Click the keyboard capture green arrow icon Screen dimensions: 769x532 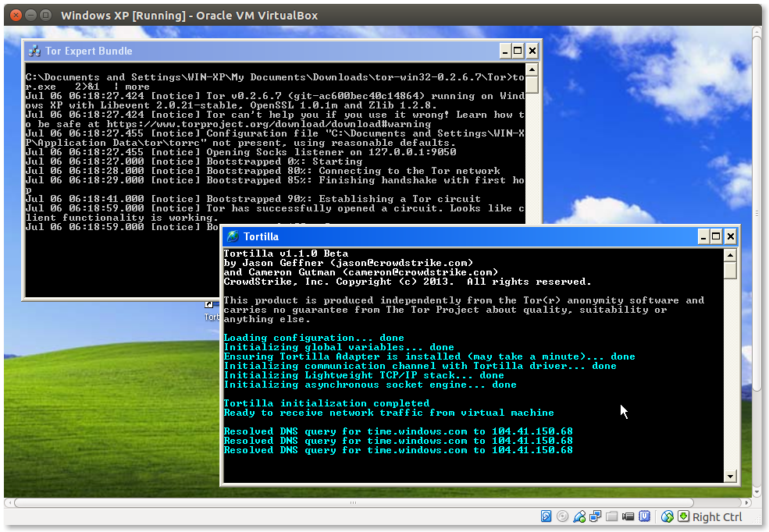point(683,516)
